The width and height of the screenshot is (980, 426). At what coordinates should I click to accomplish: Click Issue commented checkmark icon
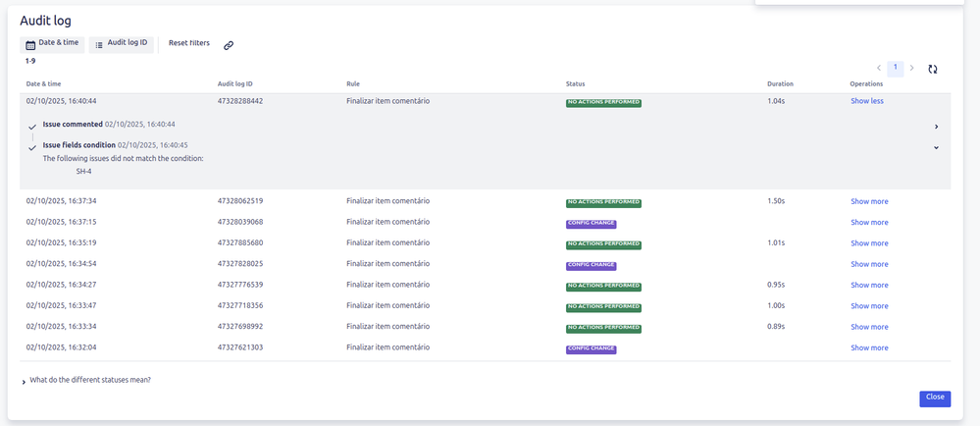click(31, 127)
